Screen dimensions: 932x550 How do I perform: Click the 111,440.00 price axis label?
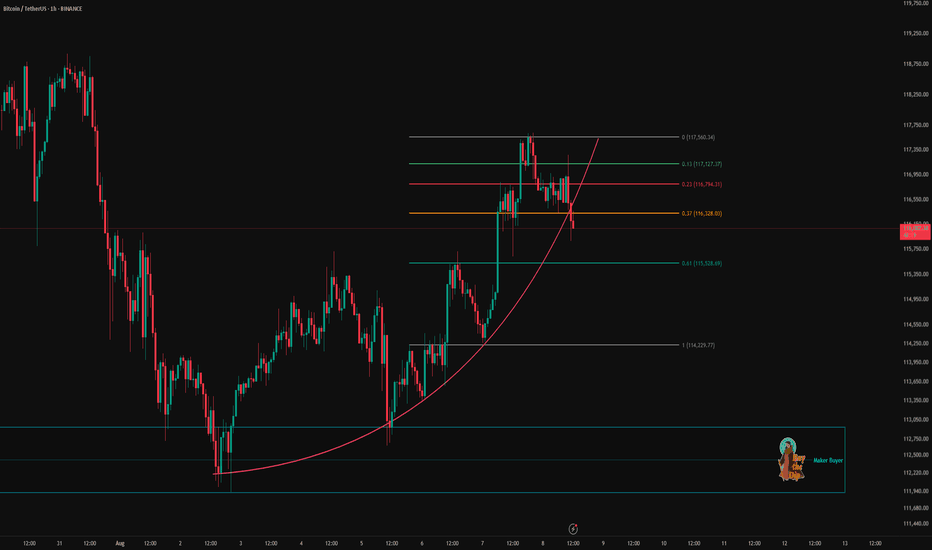point(916,524)
